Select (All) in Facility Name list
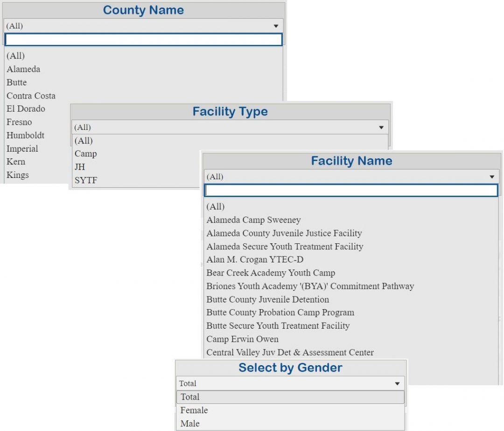Image resolution: width=504 pixels, height=431 pixels. pyautogui.click(x=215, y=206)
